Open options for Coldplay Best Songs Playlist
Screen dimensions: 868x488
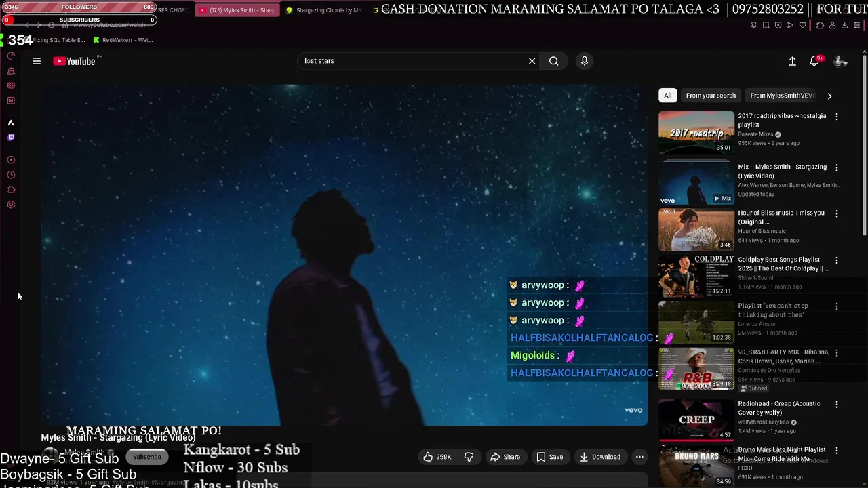(837, 260)
